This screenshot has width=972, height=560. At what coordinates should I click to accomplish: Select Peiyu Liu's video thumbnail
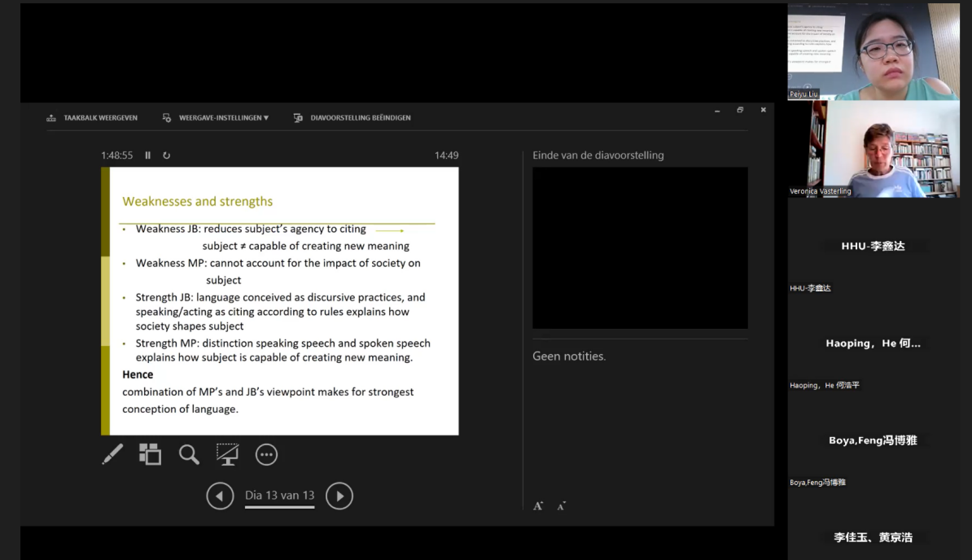click(x=873, y=51)
